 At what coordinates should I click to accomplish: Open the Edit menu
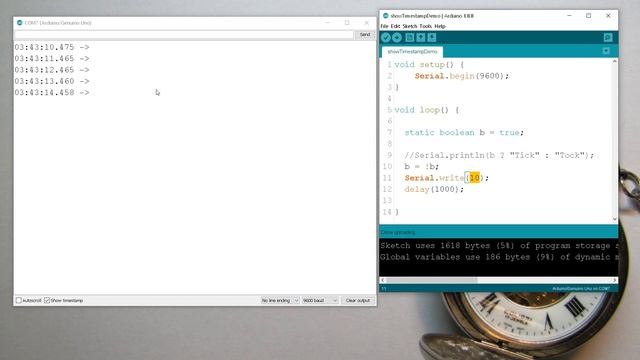395,26
